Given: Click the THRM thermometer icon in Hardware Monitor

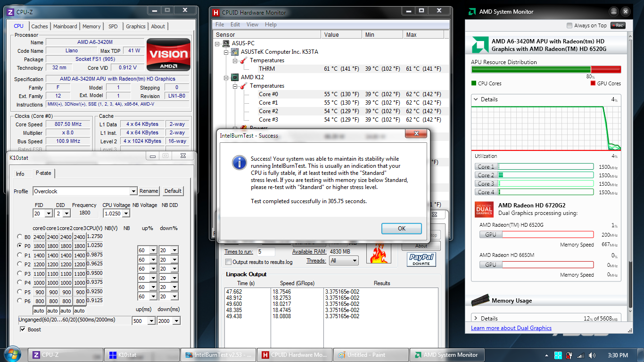Looking at the screenshot, I should click(243, 60).
